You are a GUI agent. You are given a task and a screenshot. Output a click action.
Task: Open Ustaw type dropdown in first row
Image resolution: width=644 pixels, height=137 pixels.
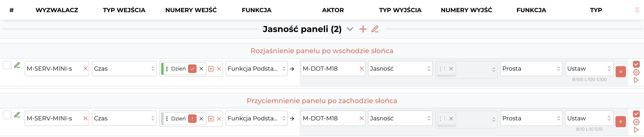coord(589,69)
